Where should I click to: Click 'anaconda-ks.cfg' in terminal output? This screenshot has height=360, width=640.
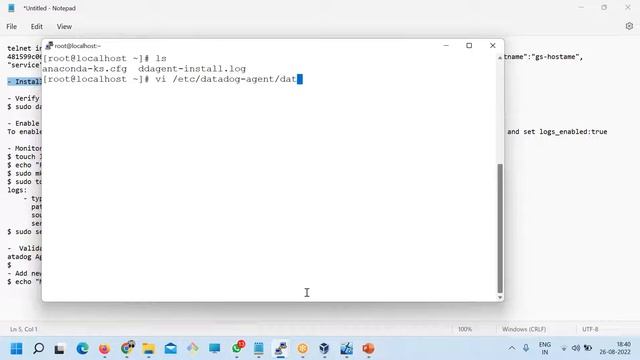pyautogui.click(x=84, y=69)
